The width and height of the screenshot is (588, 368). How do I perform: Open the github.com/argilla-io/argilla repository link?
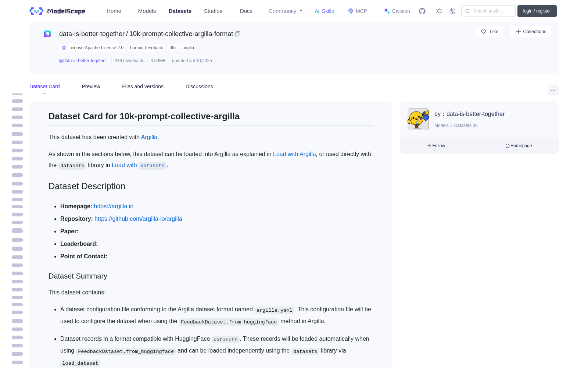tap(138, 219)
